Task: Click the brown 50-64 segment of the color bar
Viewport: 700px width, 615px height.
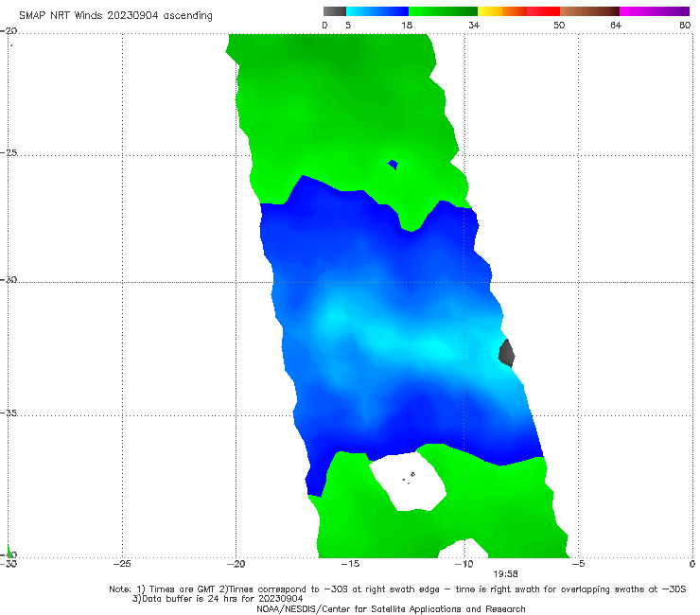Action: pos(589,11)
